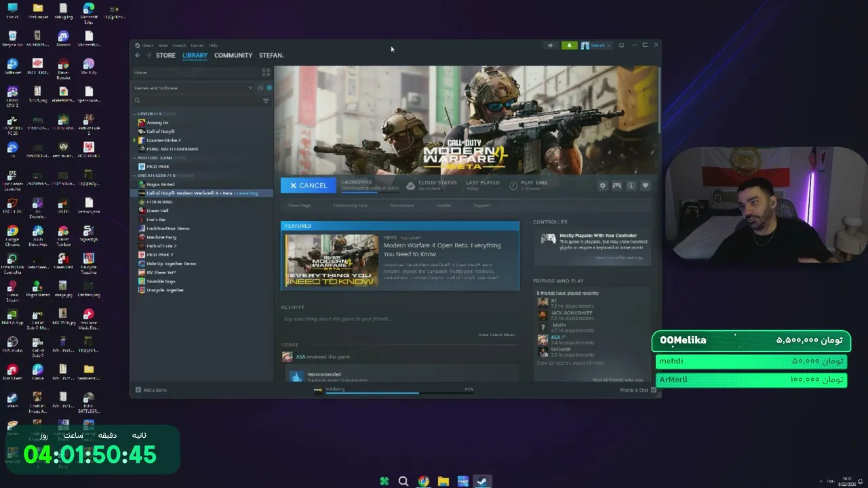The height and width of the screenshot is (488, 868).
Task: Open the Among Us game icon
Action: coord(142,123)
